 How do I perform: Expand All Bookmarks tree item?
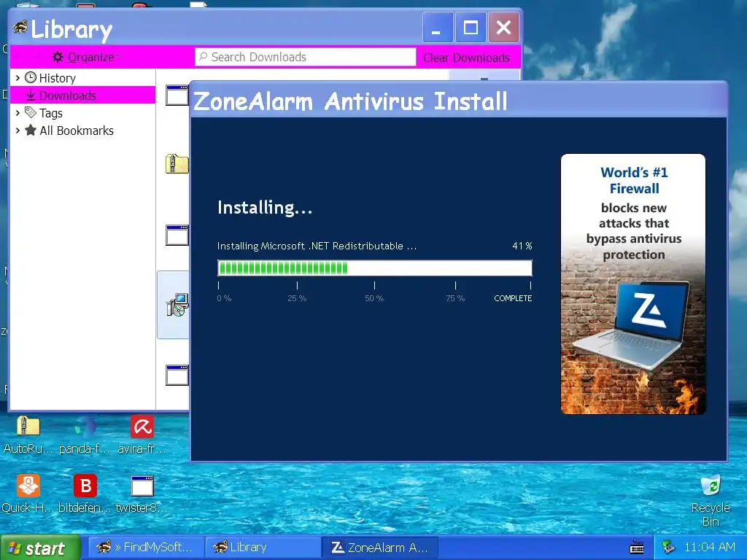pyautogui.click(x=18, y=131)
